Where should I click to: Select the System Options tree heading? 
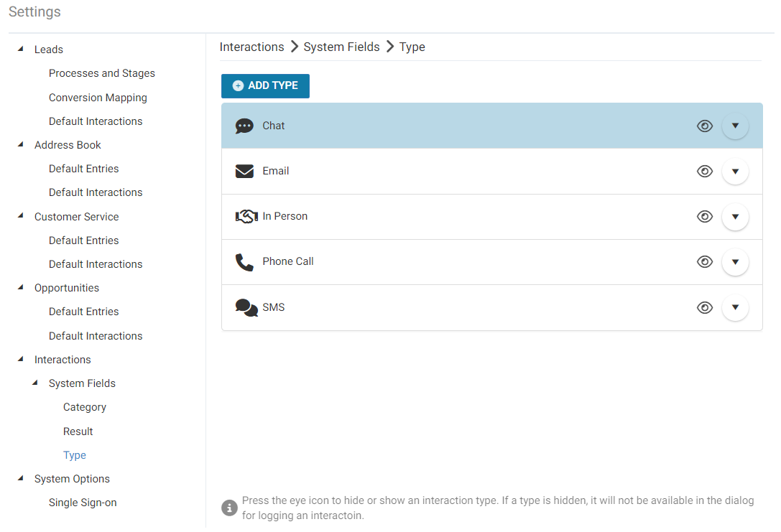73,479
